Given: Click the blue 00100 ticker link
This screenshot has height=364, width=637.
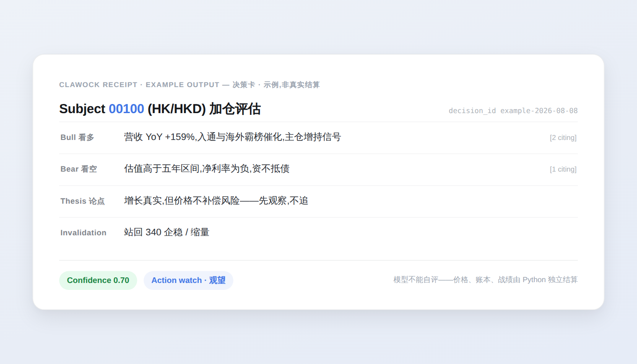Looking at the screenshot, I should (x=126, y=109).
